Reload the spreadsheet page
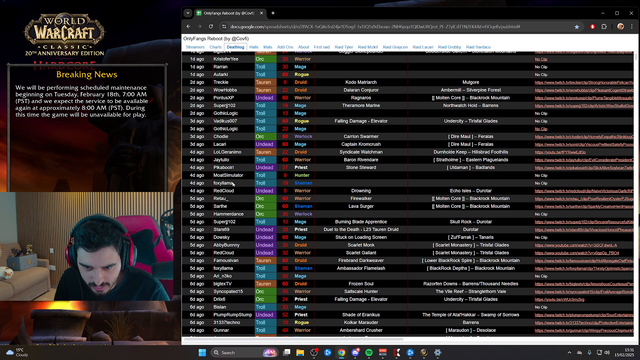 coord(211,27)
